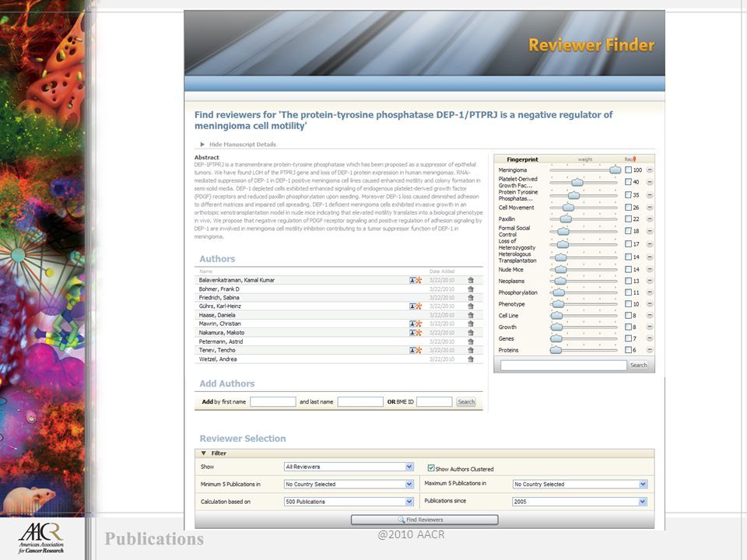The height and width of the screenshot is (560, 747).
Task: Open Minimum 5 Publications country dropdown
Action: coord(349,485)
